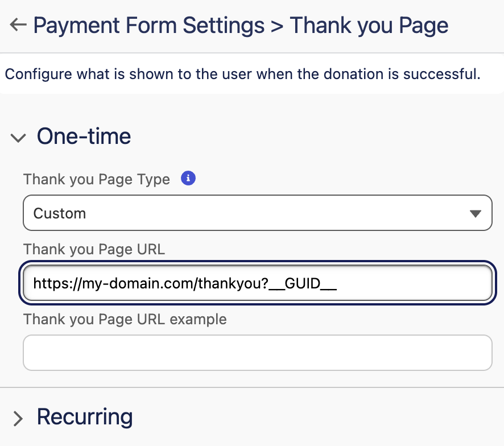Click the empty Thank you Page URL example field
The width and height of the screenshot is (504, 446).
(257, 353)
